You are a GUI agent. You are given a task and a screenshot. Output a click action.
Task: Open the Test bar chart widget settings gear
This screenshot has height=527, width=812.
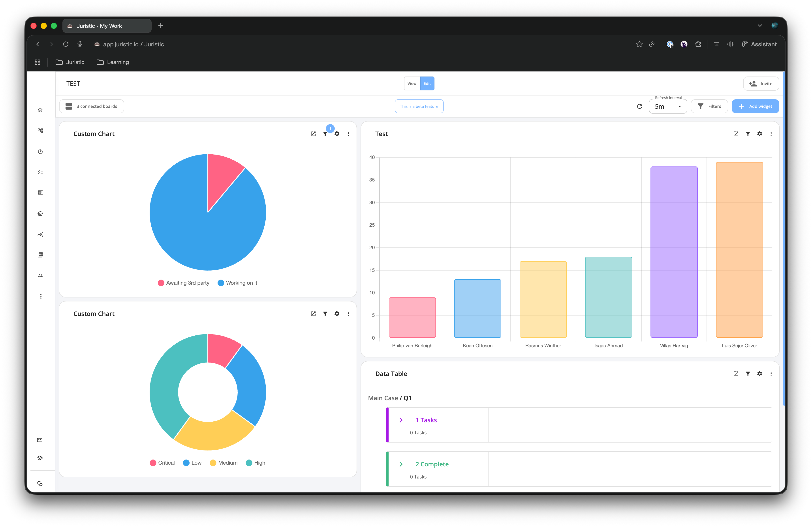coord(759,134)
